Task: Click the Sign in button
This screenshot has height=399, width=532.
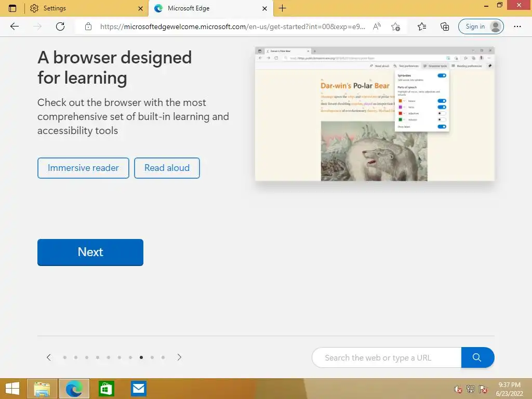Action: pyautogui.click(x=481, y=26)
